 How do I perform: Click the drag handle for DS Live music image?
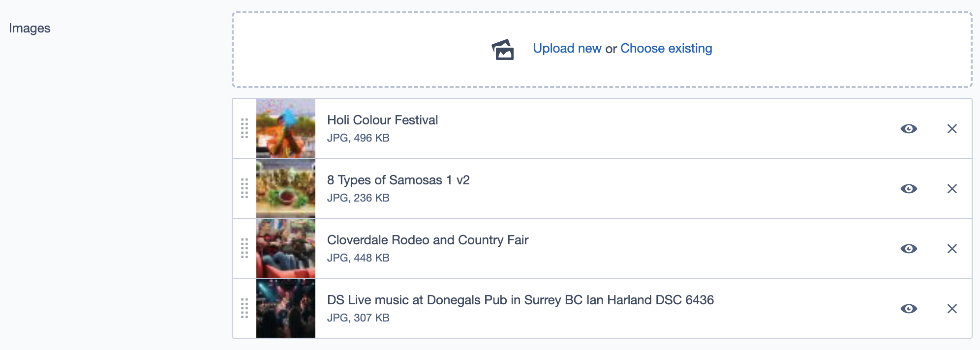[245, 308]
